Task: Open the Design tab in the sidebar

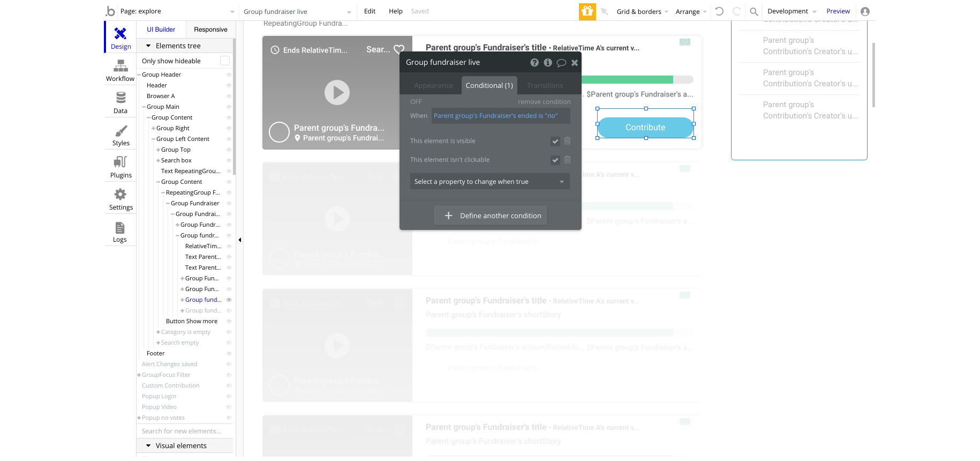Action: 120,38
